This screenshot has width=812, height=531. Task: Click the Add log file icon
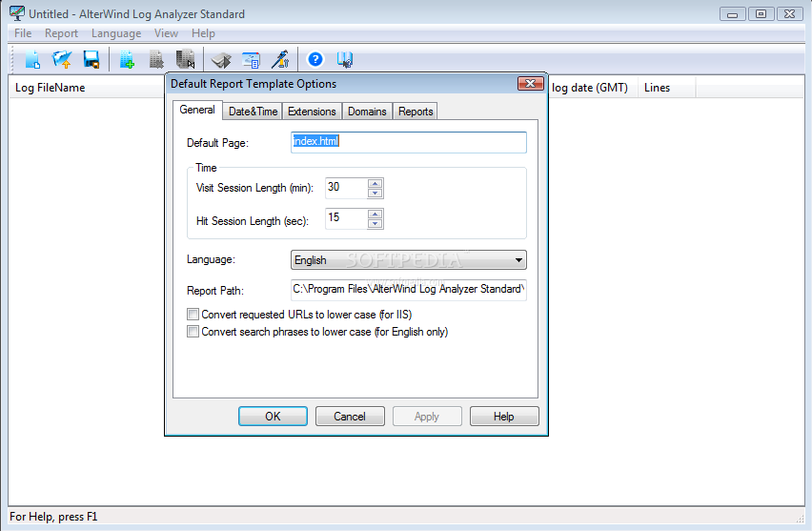127,59
